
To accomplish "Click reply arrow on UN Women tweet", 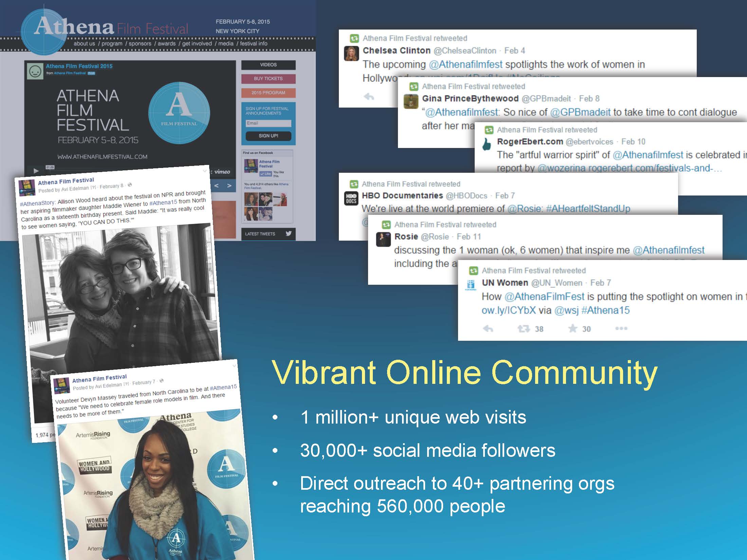I will (488, 329).
